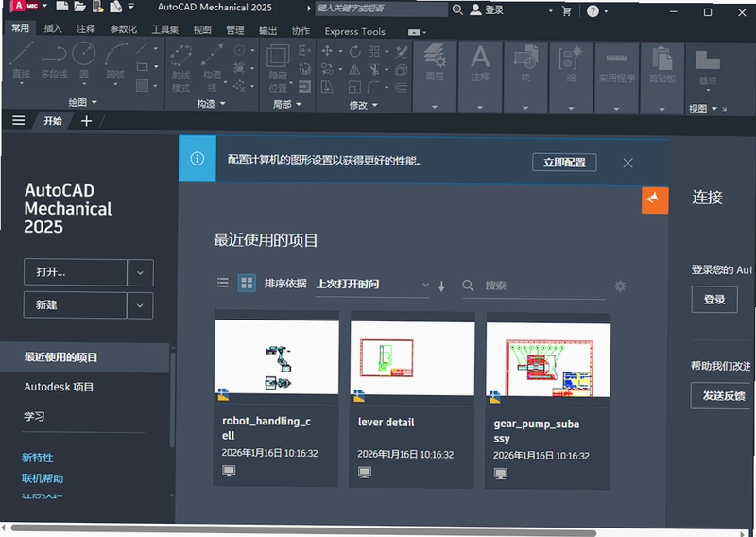Screen dimensions: 756x537
Task: Open the 联机帮助 link
Action: click(x=43, y=478)
